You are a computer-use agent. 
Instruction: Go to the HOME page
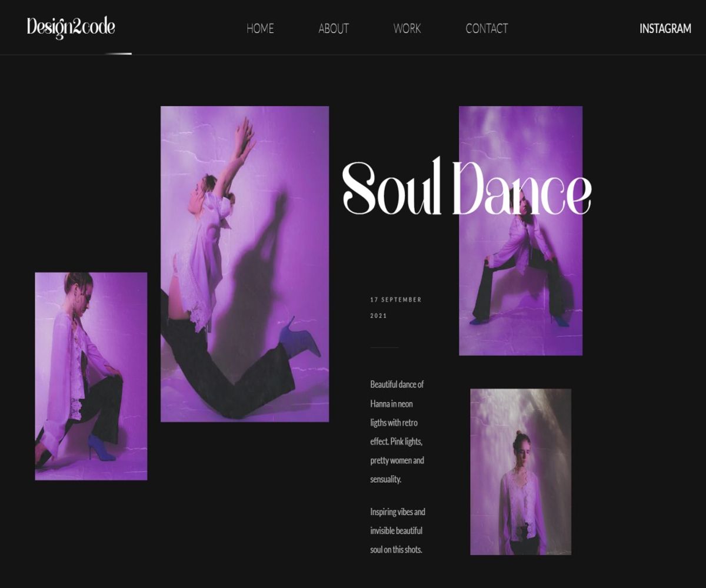[x=260, y=28]
